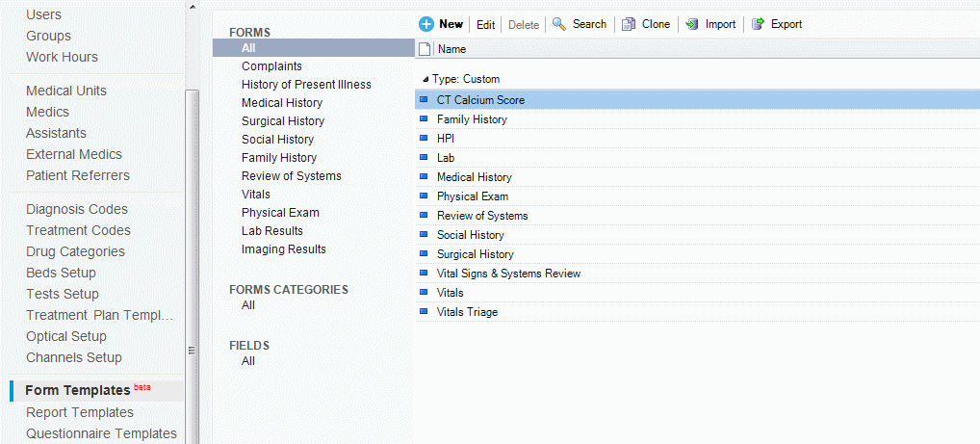Click the sidebar scroll up arrow
The height and width of the screenshot is (444, 980).
(192, 7)
